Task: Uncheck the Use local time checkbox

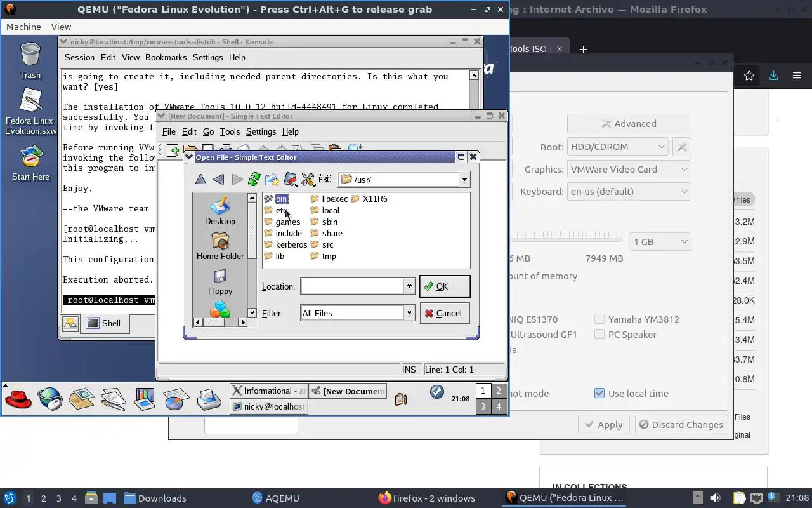Action: (599, 393)
